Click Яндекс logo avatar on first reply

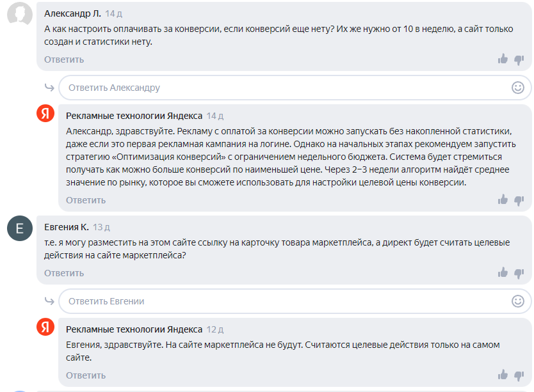tap(45, 114)
